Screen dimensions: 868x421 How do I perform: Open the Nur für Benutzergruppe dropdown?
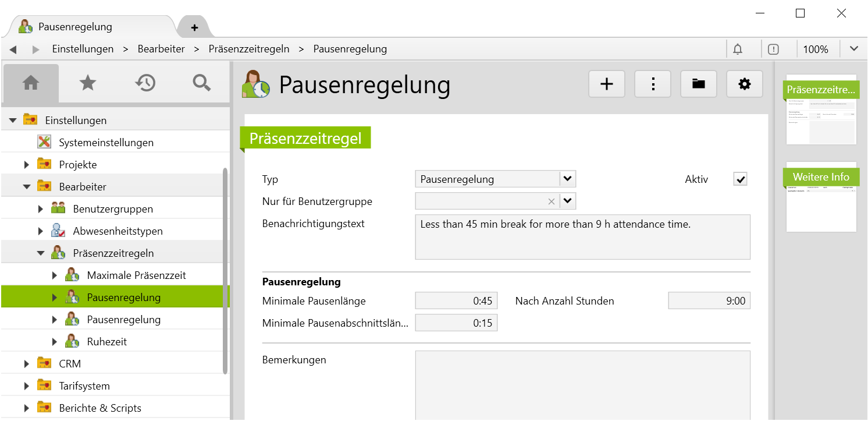(568, 201)
